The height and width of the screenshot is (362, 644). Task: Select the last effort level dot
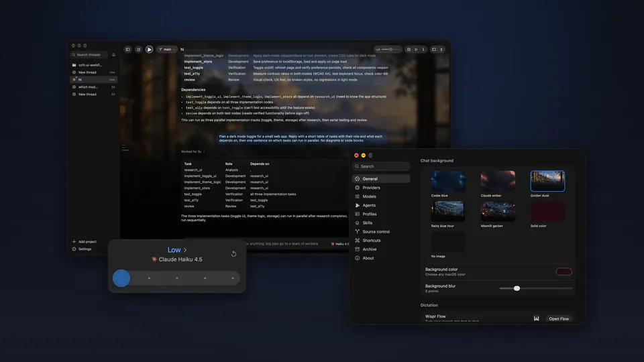(x=233, y=278)
